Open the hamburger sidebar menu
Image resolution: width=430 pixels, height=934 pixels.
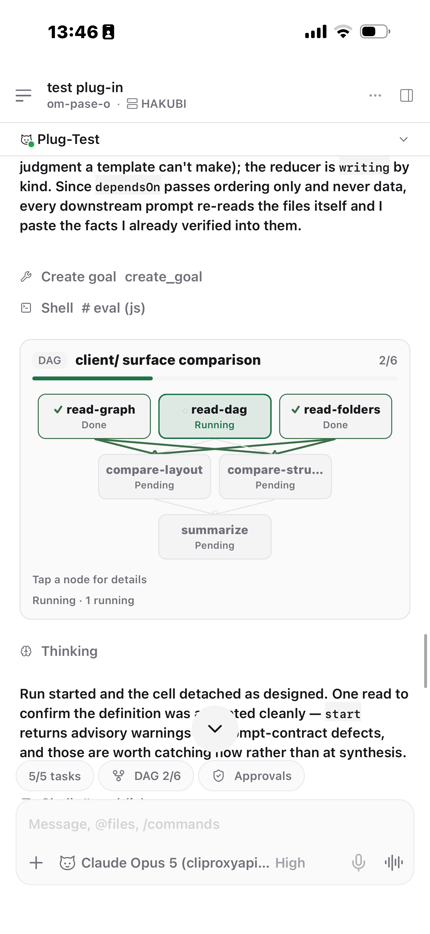[23, 95]
